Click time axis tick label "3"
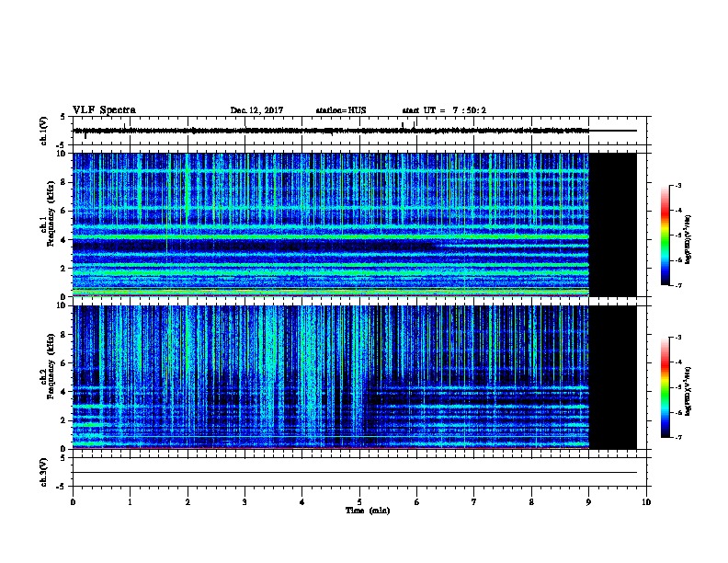Image resolution: width=728 pixels, height=563 pixels. coord(245,501)
